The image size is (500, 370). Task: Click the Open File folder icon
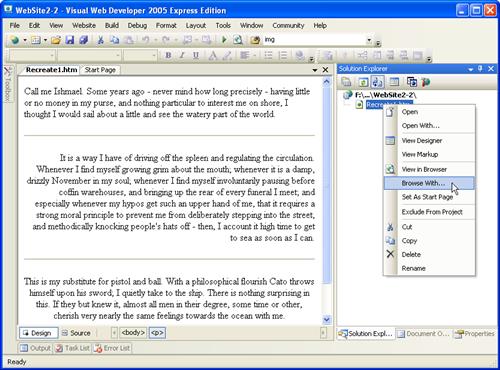click(x=56, y=40)
